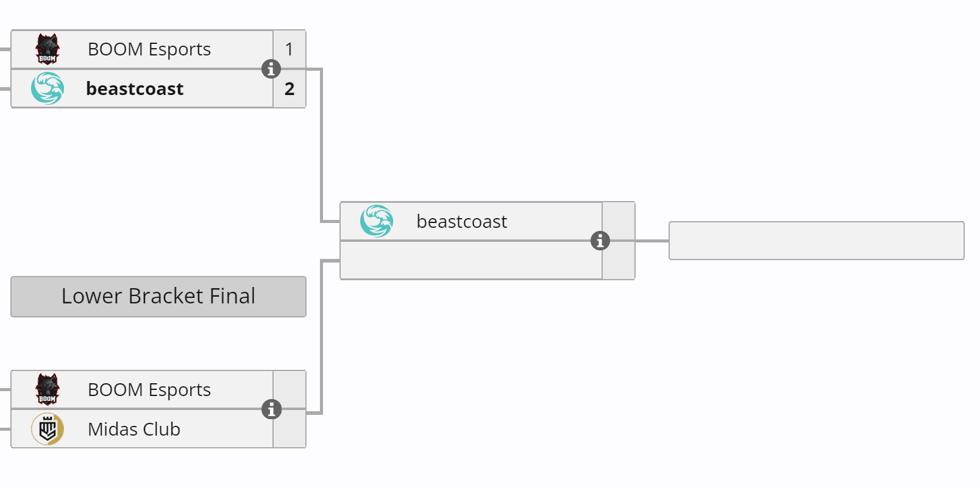
Task: Click bold beastcoast team name in top match
Action: [x=135, y=89]
